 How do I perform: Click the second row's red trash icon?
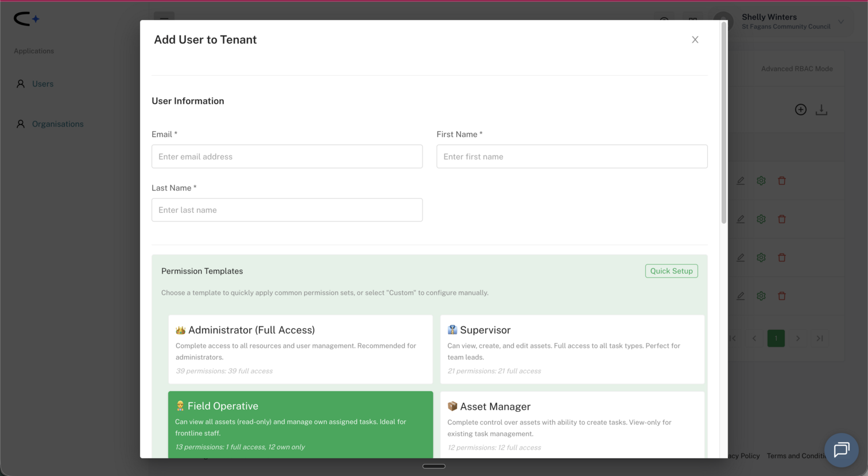click(781, 219)
